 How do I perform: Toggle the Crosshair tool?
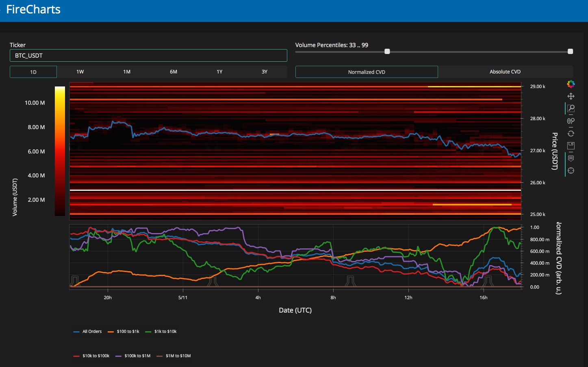571,171
